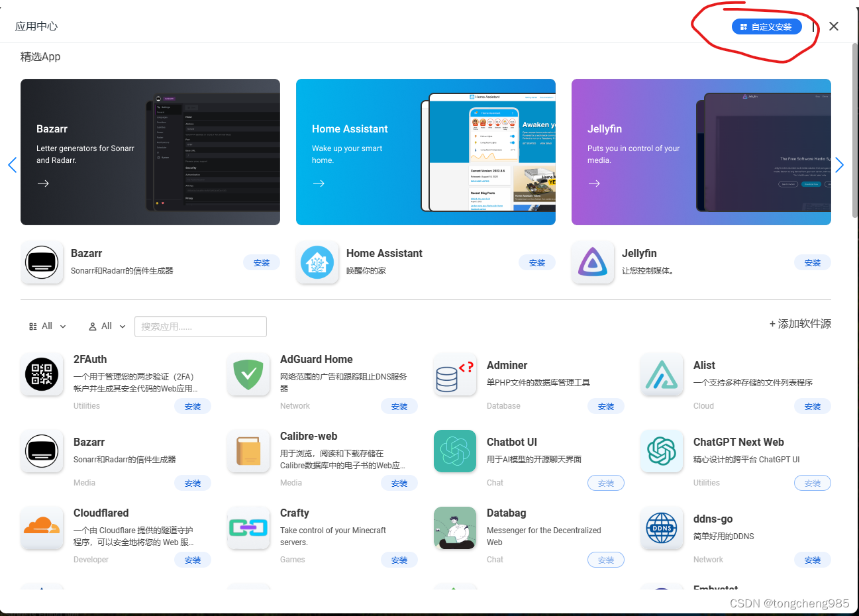Focus the app search field
This screenshot has height=616, width=859.
click(x=201, y=327)
